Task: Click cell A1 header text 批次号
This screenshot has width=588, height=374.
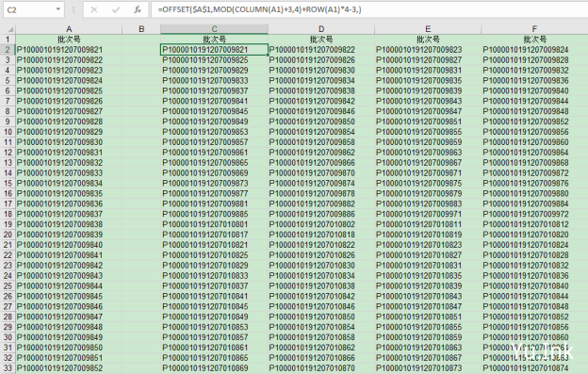Action: [x=69, y=40]
